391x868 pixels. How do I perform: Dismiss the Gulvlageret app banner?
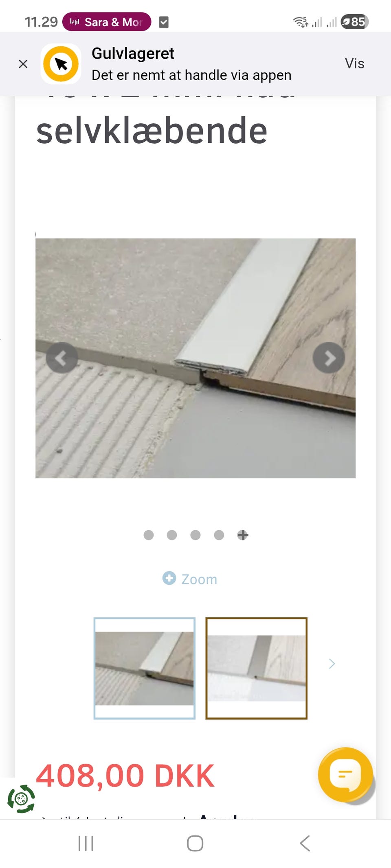23,64
